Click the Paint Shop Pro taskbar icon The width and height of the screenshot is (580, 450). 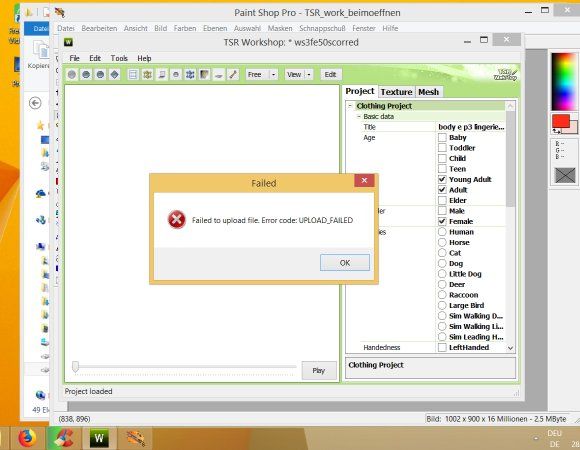[135, 439]
